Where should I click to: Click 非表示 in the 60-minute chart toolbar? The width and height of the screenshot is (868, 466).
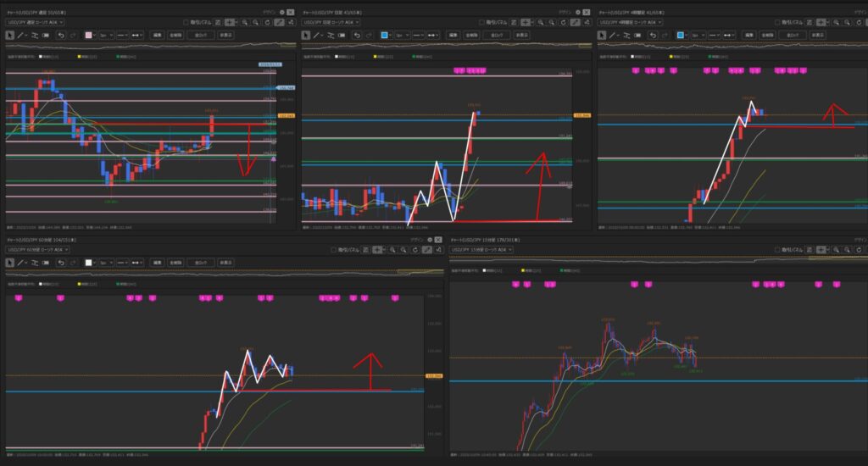pyautogui.click(x=225, y=263)
